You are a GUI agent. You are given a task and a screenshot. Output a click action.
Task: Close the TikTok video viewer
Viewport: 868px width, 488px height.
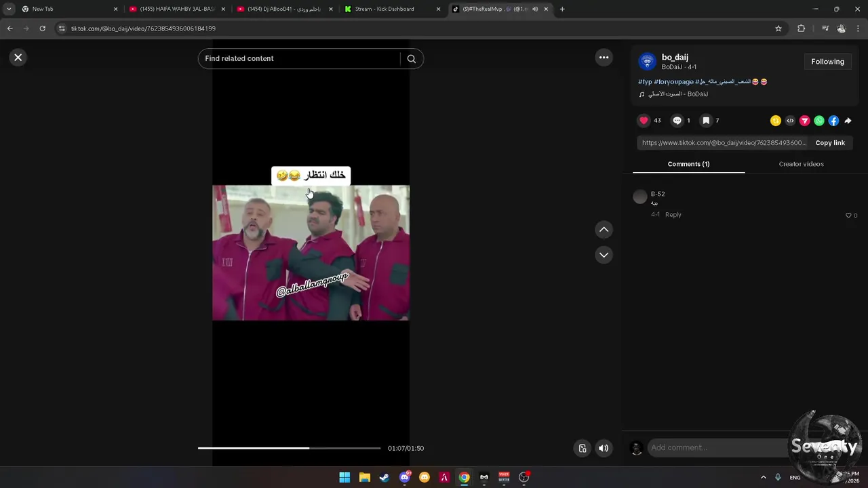pyautogui.click(x=18, y=58)
